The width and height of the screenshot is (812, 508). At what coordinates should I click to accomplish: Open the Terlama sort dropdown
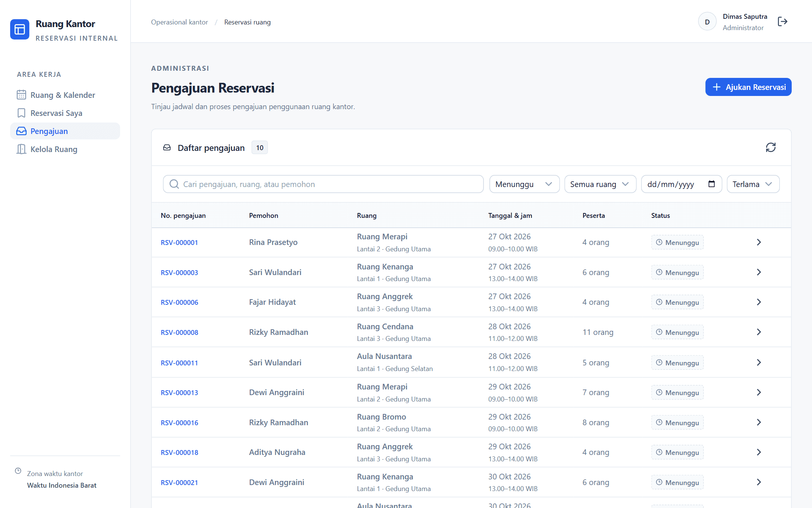(x=753, y=184)
